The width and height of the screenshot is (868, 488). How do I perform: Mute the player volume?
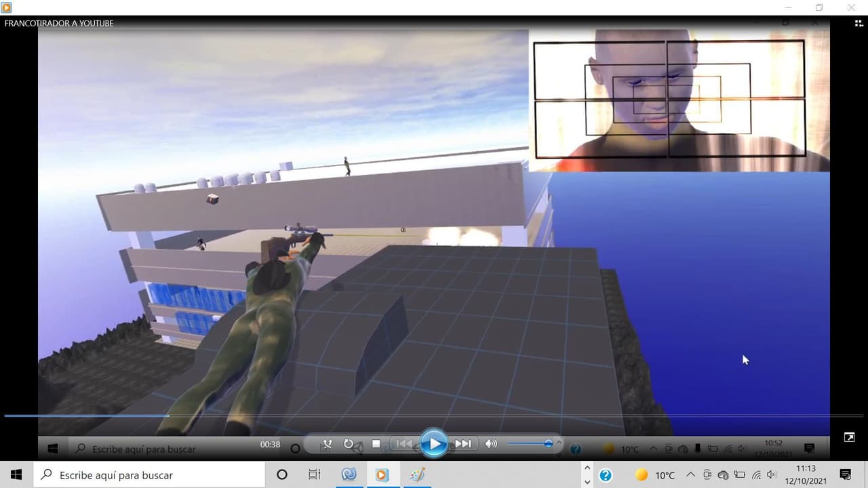point(491,444)
